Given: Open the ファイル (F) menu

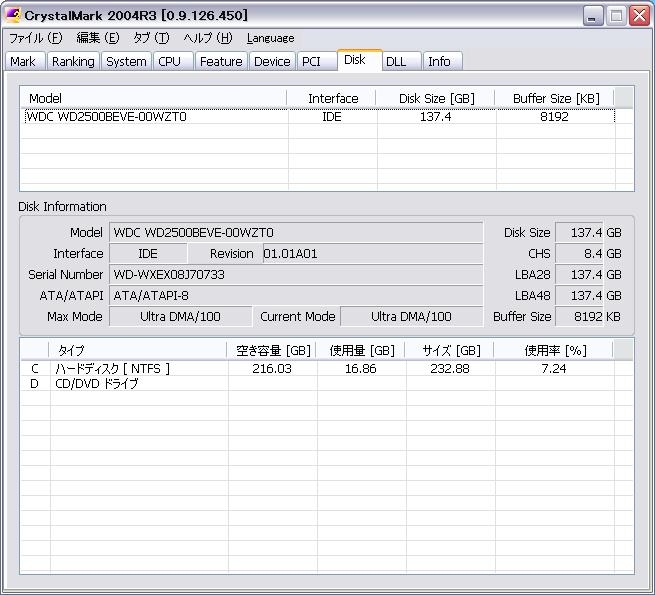Looking at the screenshot, I should [x=35, y=38].
